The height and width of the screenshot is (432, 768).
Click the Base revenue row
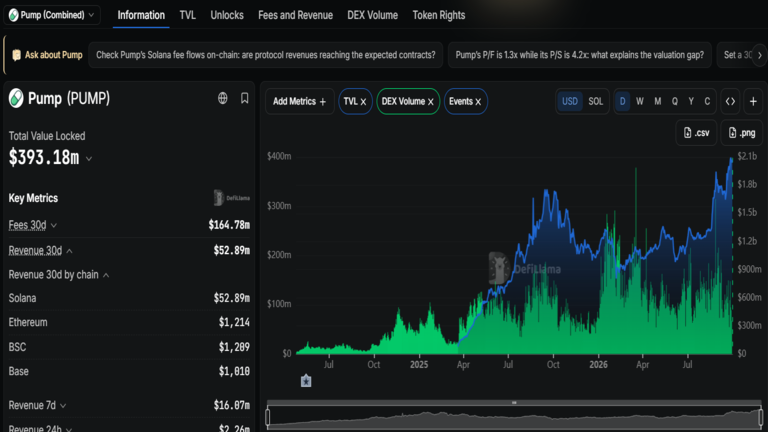point(129,371)
